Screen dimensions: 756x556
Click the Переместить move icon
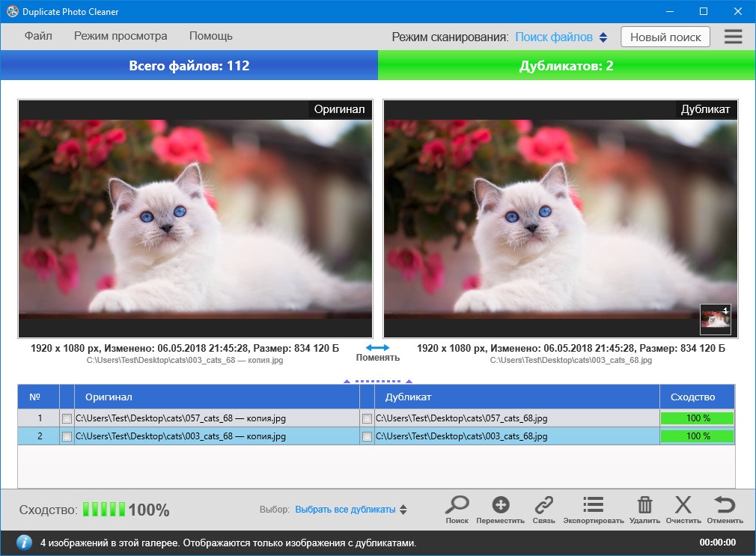pos(500,505)
